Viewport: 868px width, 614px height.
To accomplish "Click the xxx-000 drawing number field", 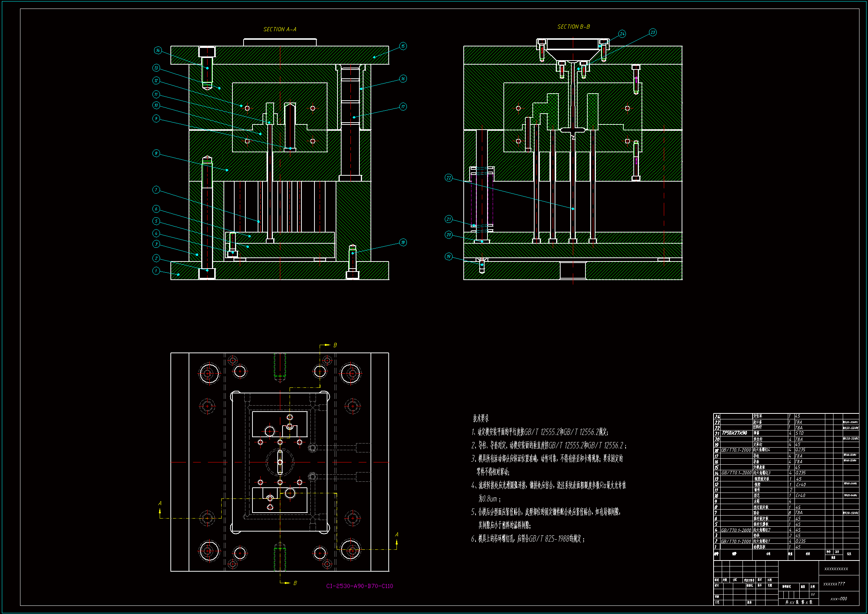I will tap(839, 599).
